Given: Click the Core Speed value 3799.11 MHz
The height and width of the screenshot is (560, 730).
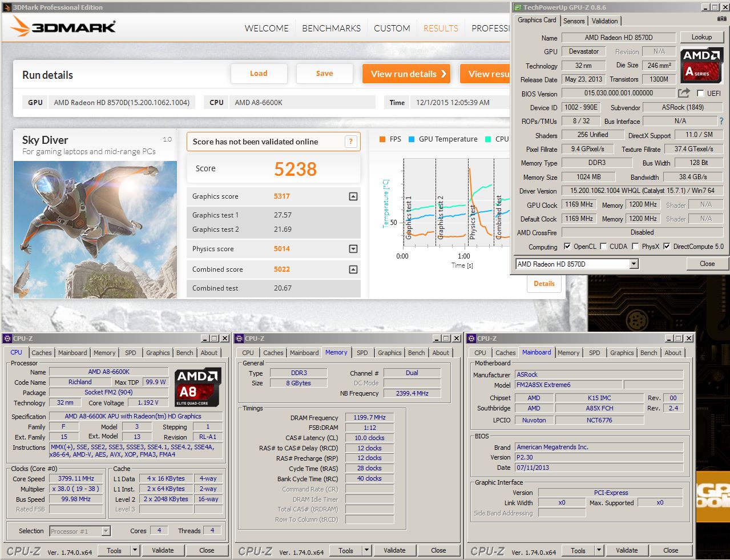Looking at the screenshot, I should [76, 479].
